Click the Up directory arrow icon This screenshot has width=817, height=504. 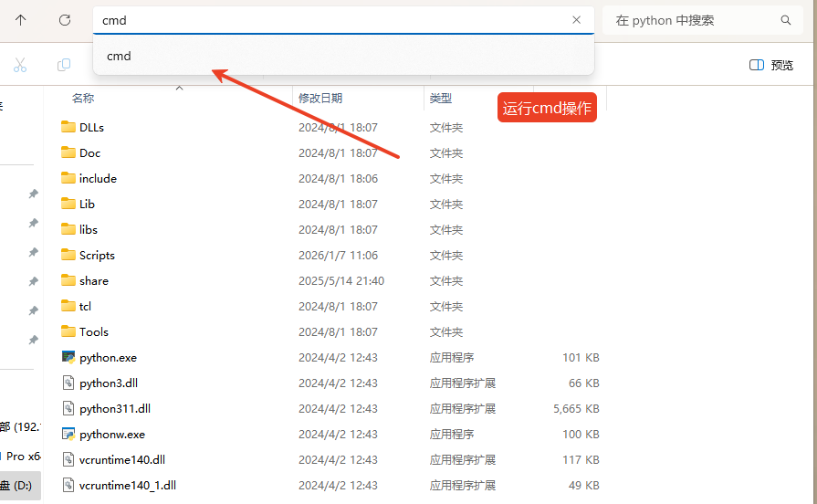point(20,20)
